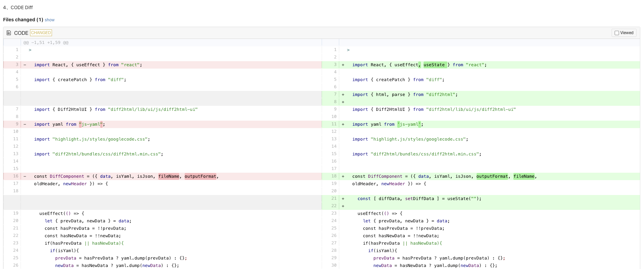644x269 pixels.
Task: Click the green outputFormat token on the added line
Action: [492, 176]
